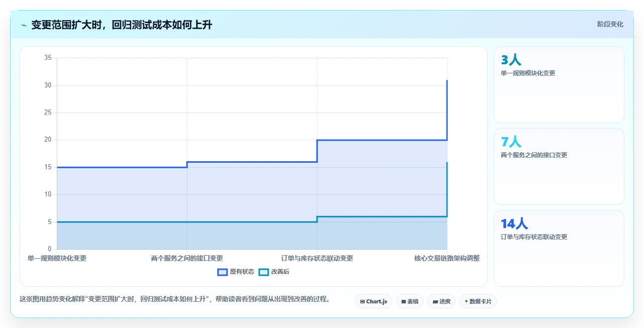Click y-axis value 25
Screen dimensions: 644x328
tap(48, 113)
